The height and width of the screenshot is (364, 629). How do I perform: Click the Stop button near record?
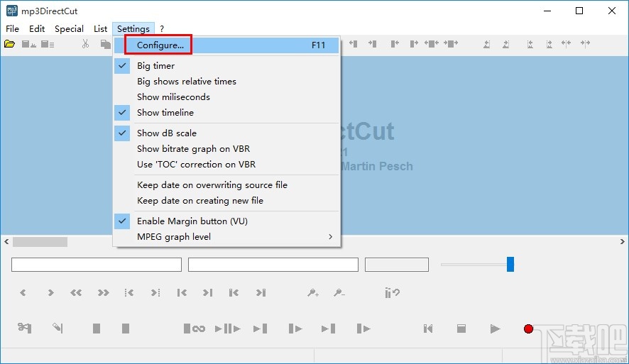tap(461, 329)
